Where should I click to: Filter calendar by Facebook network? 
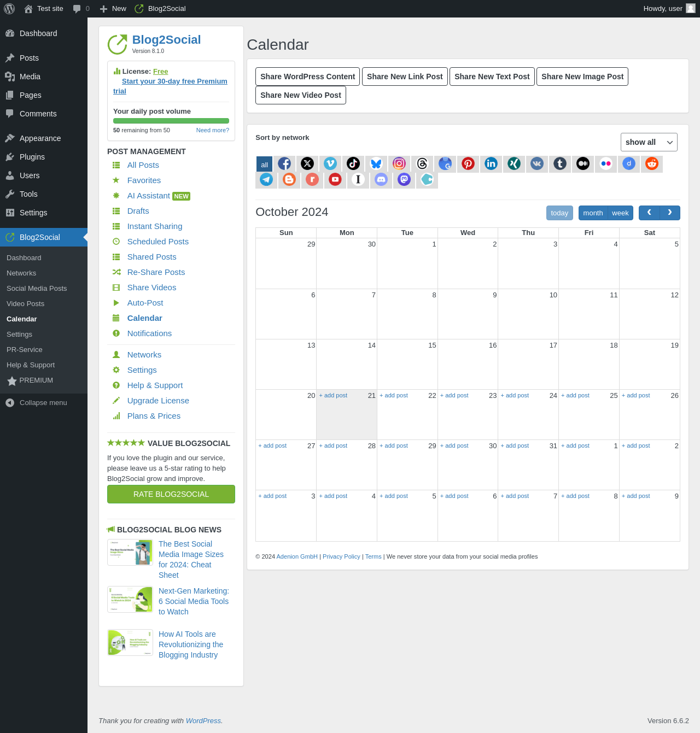pos(284,163)
